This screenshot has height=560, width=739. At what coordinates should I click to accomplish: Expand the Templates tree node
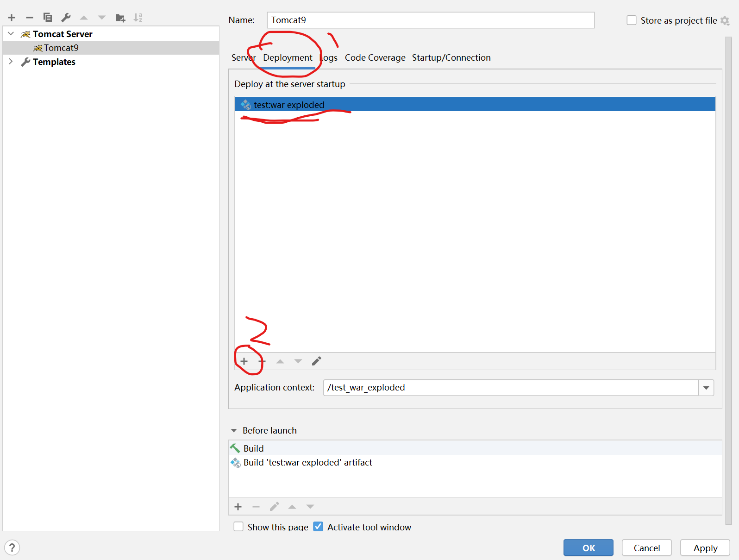pyautogui.click(x=11, y=62)
